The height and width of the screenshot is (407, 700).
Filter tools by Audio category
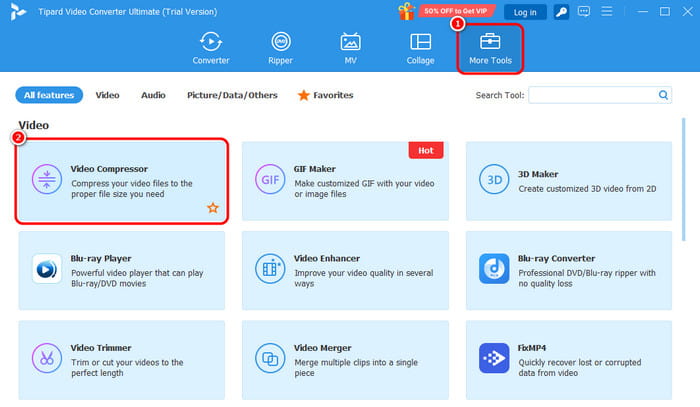(x=153, y=95)
